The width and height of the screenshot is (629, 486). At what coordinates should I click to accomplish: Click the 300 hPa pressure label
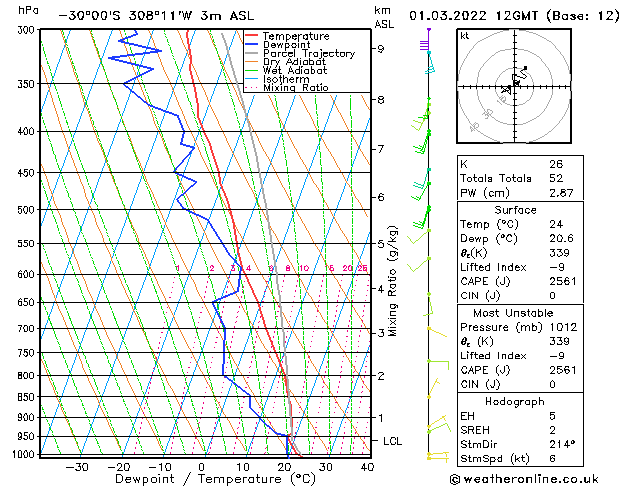point(28,30)
